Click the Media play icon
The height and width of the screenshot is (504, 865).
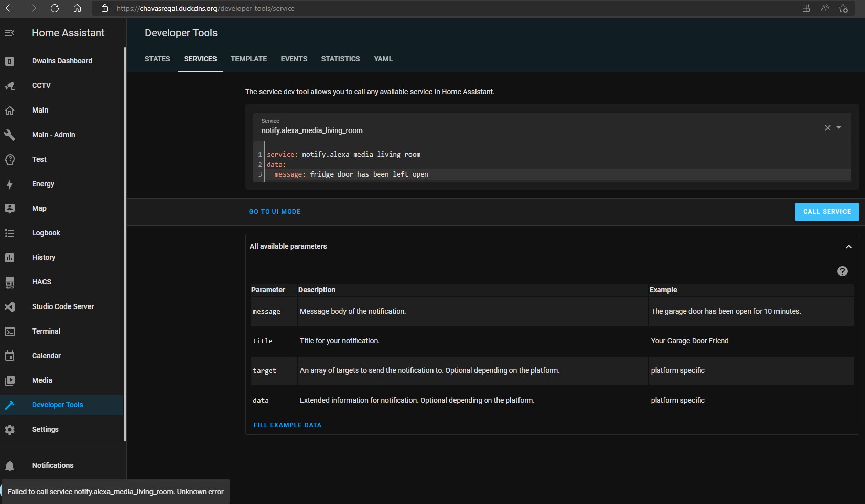pos(10,380)
